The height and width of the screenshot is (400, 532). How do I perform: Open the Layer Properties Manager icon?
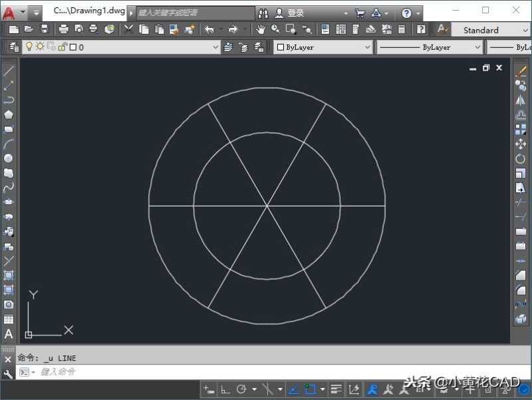pyautogui.click(x=13, y=47)
